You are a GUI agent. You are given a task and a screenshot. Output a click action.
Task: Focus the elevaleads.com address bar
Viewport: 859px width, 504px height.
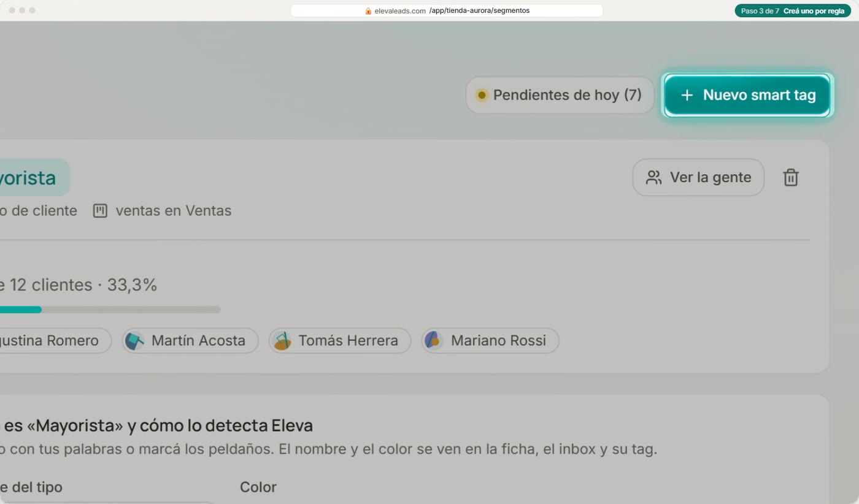[447, 11]
